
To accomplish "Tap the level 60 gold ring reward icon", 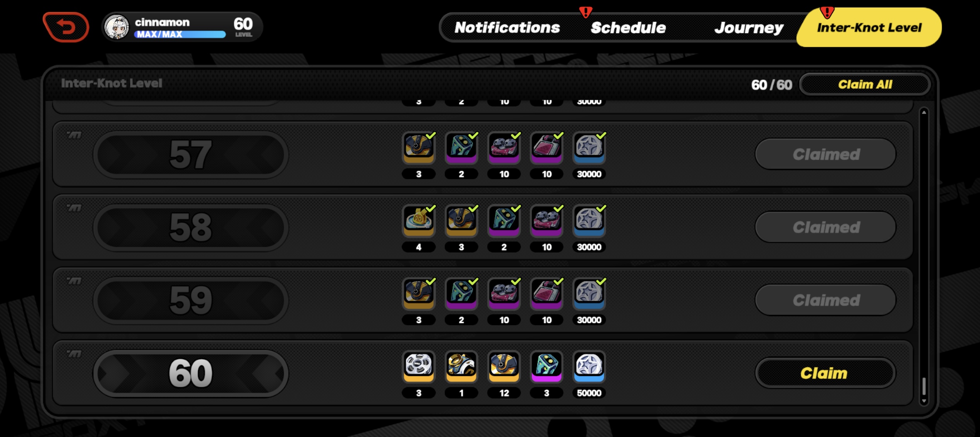I will click(461, 366).
